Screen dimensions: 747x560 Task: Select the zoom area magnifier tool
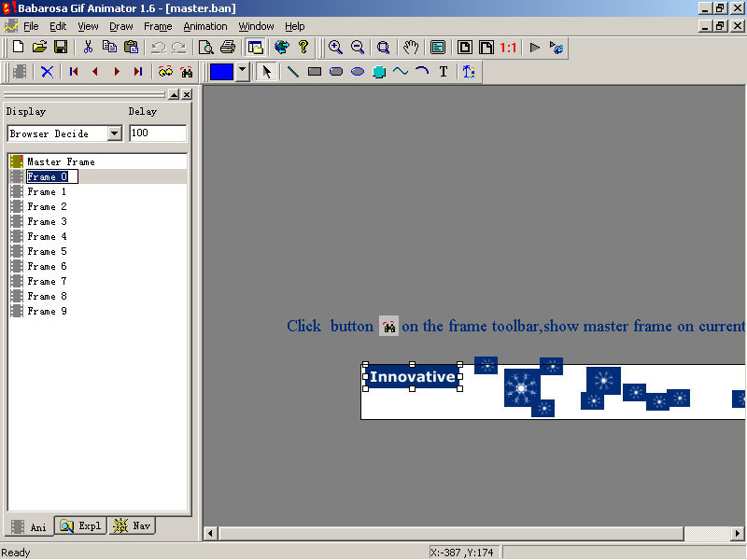point(383,48)
